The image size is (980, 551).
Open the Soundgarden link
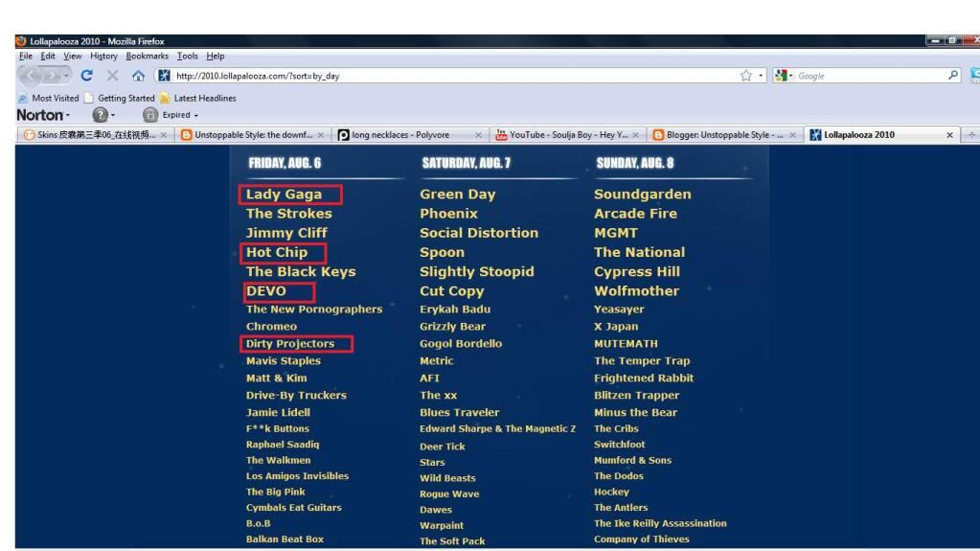coord(643,195)
